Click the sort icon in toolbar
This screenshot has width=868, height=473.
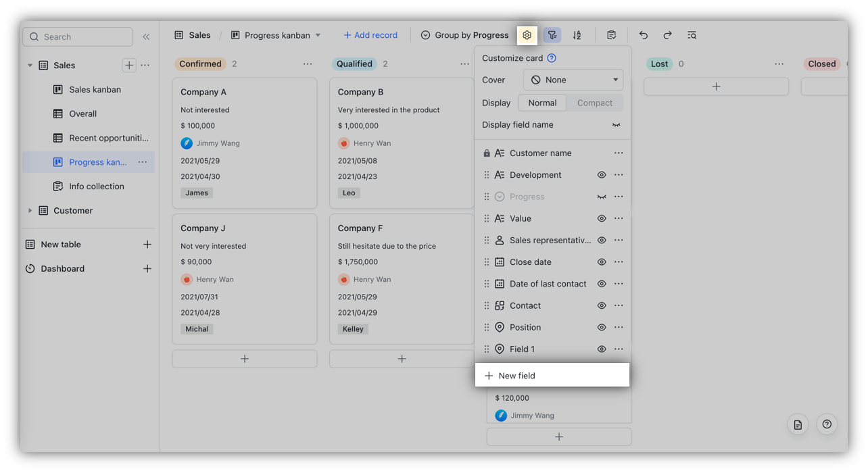point(577,35)
